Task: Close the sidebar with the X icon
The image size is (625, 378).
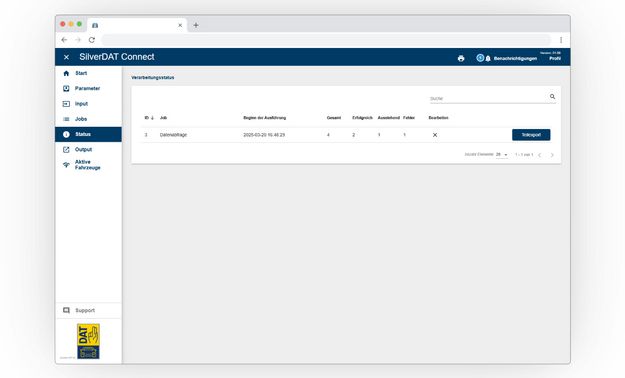Action: point(67,57)
